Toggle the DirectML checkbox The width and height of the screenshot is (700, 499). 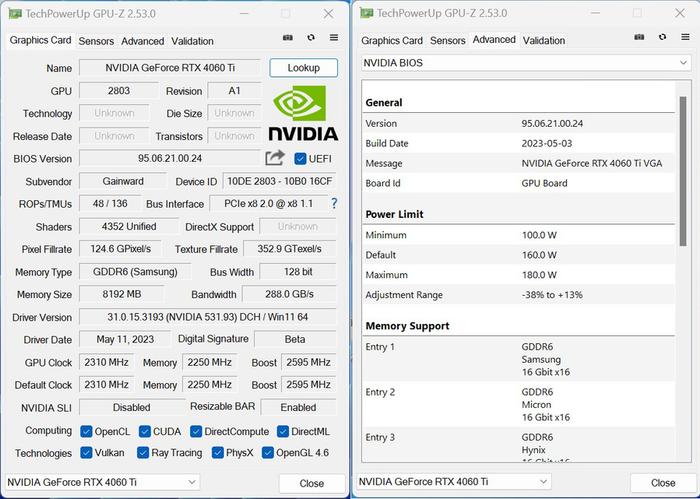pos(283,432)
